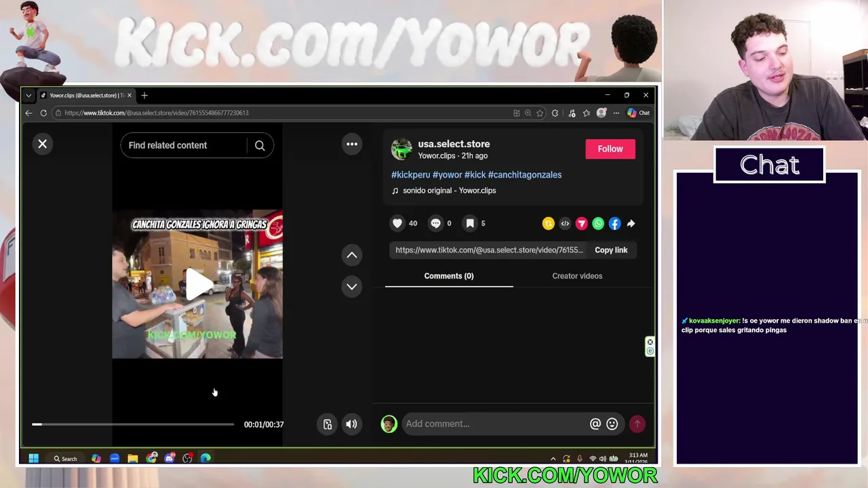
Task: Open the #kickperu hashtag
Action: coord(410,175)
